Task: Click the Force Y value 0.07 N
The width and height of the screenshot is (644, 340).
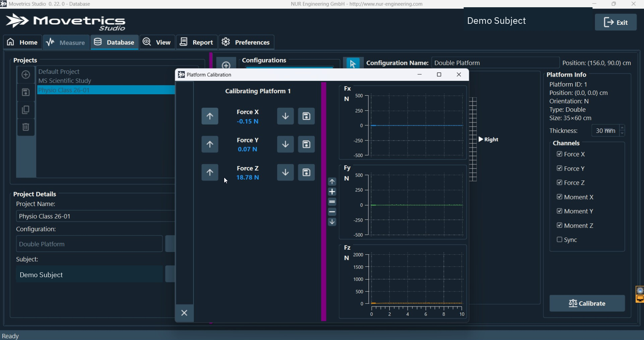Action: 248,149
